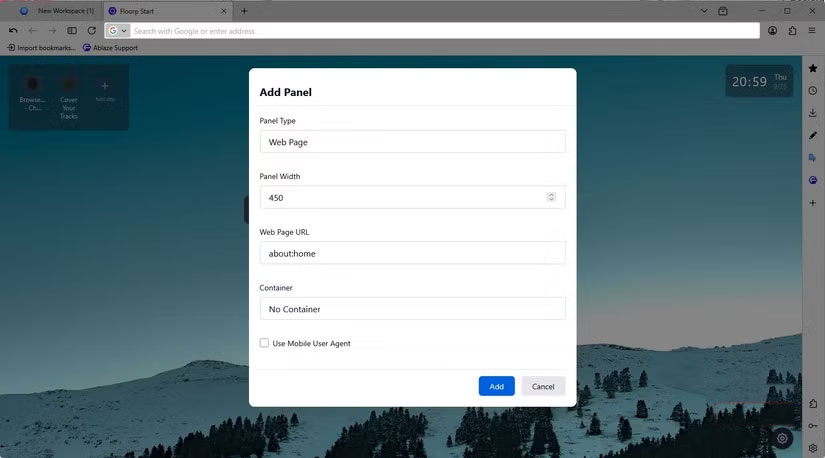
Task: Select the Floorp Start tab
Action: click(167, 11)
